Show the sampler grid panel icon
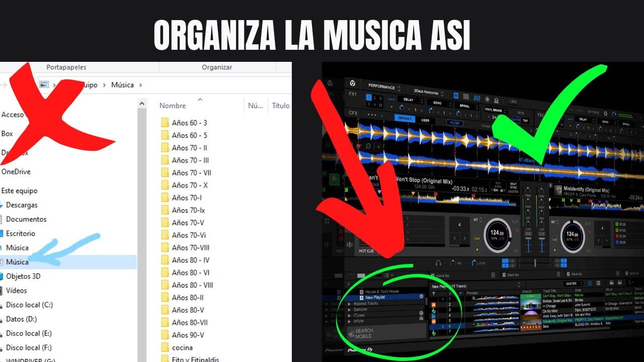Viewport: 644px width, 362px height. (x=466, y=97)
